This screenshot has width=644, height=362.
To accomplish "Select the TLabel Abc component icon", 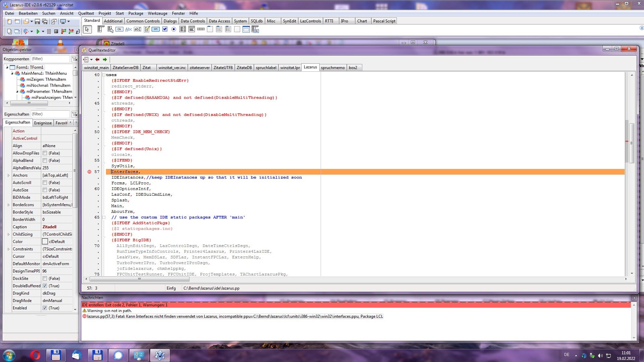I will [x=128, y=29].
